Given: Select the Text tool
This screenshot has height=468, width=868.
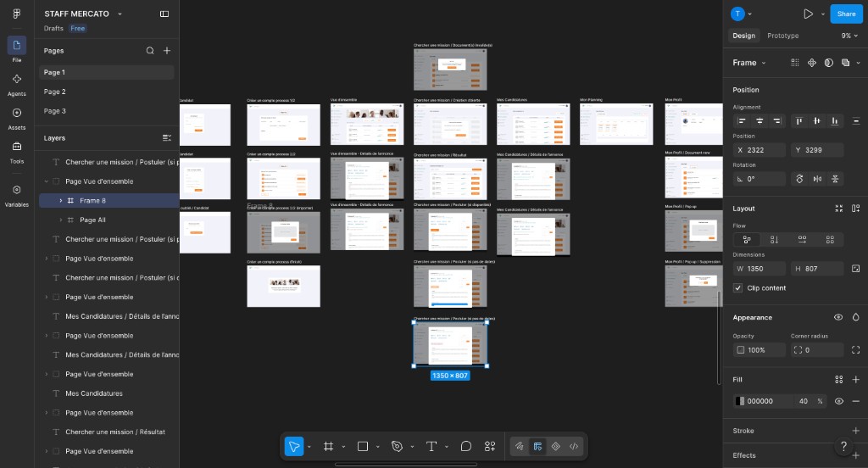Looking at the screenshot, I should pyautogui.click(x=431, y=447).
